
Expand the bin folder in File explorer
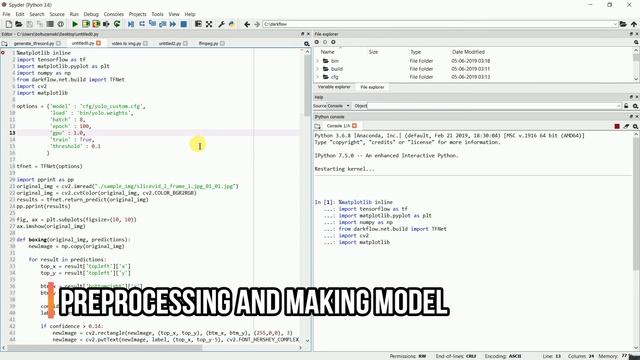(x=317, y=61)
